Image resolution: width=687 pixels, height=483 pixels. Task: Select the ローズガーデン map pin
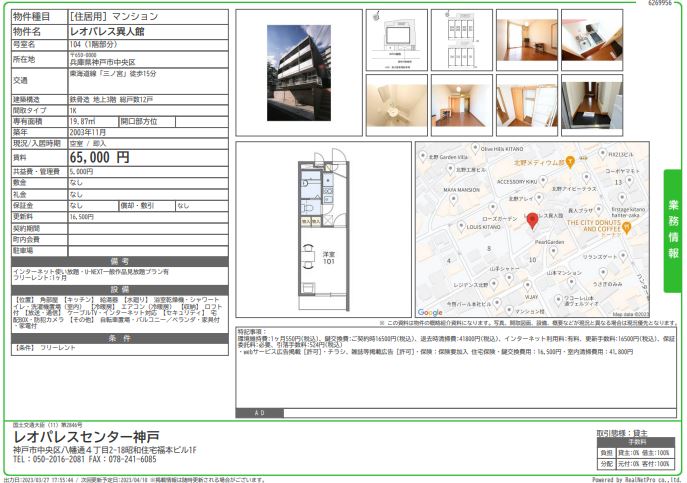pos(492,208)
